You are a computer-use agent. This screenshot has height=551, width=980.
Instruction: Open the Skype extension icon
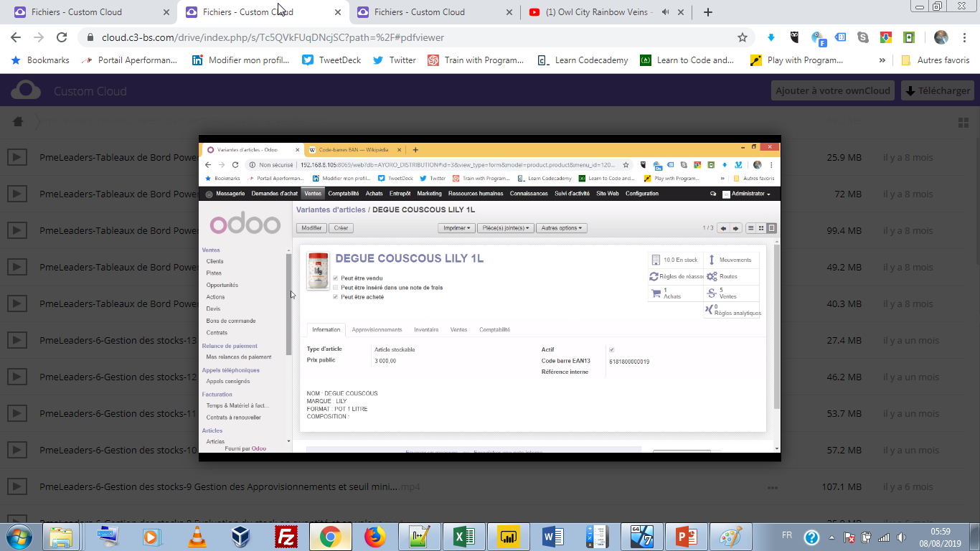[x=863, y=37]
